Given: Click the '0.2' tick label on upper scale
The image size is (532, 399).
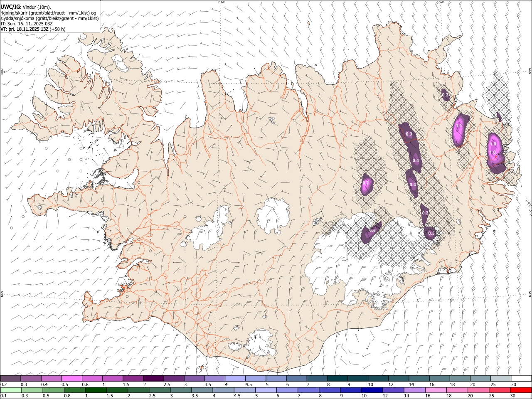Looking at the screenshot, I should pos(3,384).
